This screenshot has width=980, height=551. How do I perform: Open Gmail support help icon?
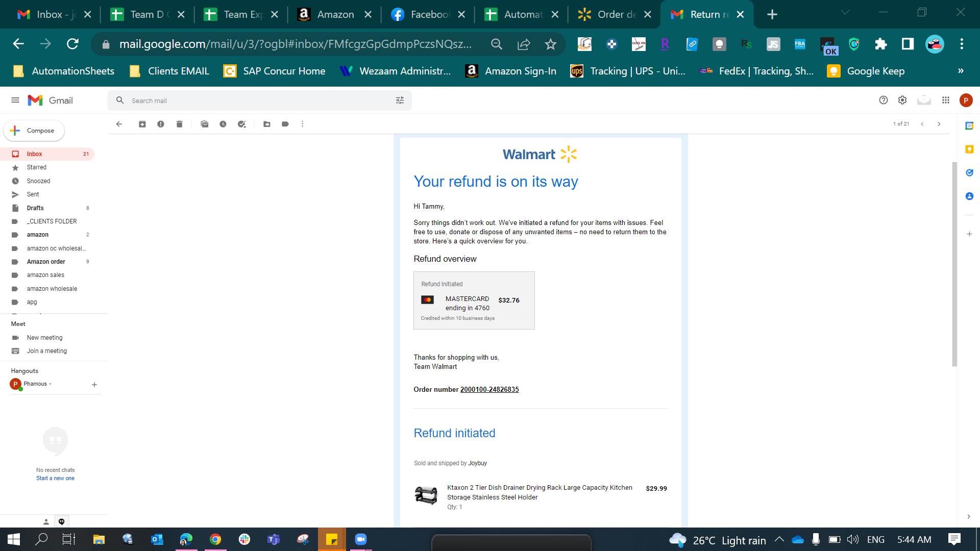point(884,101)
